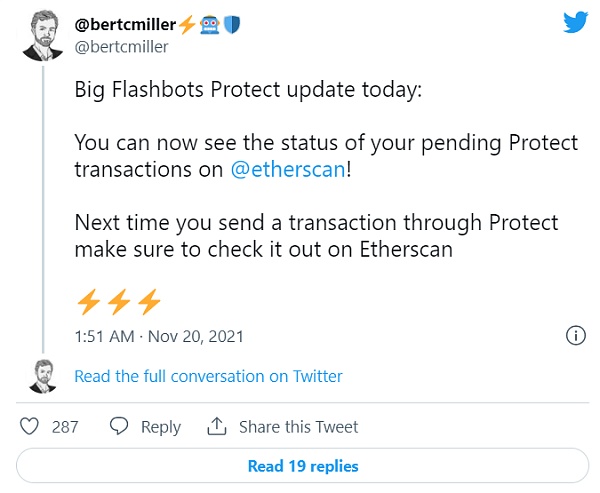
Task: Click the lightning bolt emoji beside username
Action: click(x=187, y=25)
